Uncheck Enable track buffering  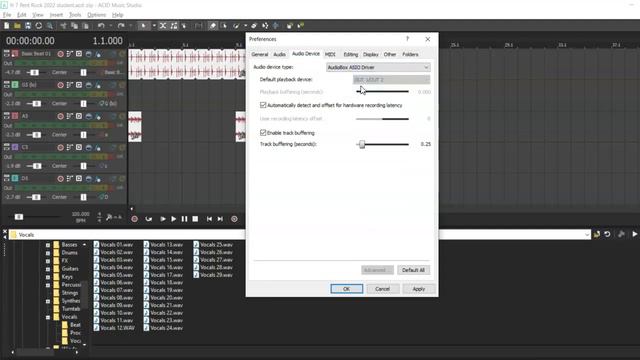[263, 133]
